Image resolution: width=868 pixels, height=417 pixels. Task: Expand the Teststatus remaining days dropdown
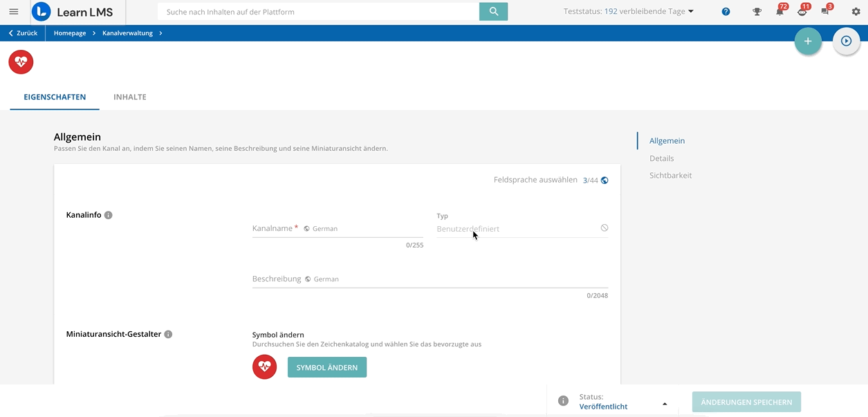pyautogui.click(x=690, y=12)
